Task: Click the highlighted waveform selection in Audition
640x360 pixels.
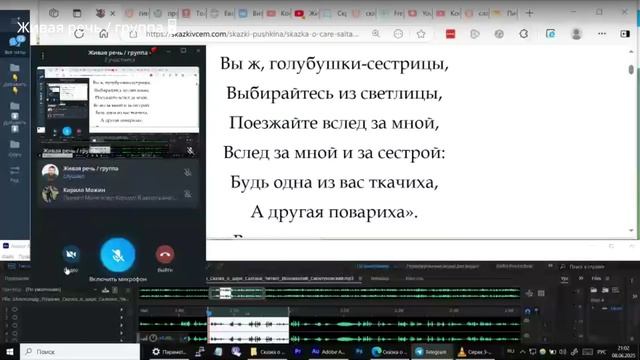Action: 249,329
